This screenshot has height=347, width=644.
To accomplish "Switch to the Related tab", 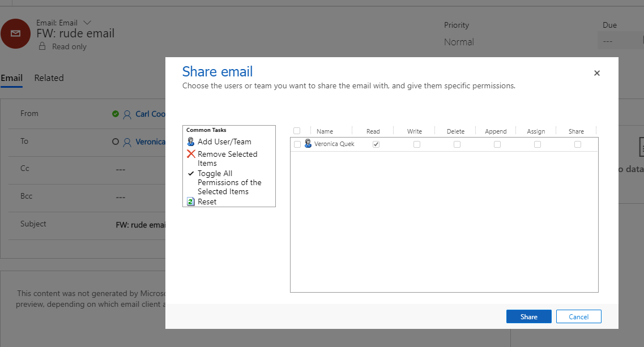I will point(49,78).
